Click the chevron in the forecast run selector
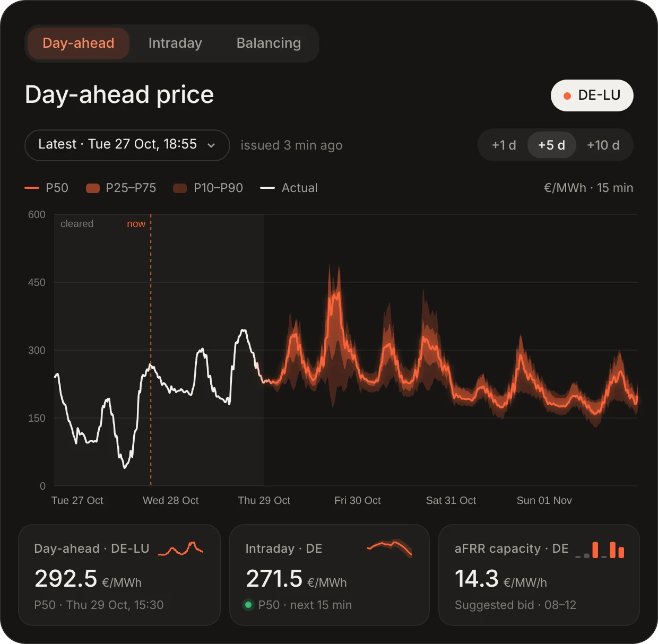This screenshot has width=658, height=644. tap(211, 145)
